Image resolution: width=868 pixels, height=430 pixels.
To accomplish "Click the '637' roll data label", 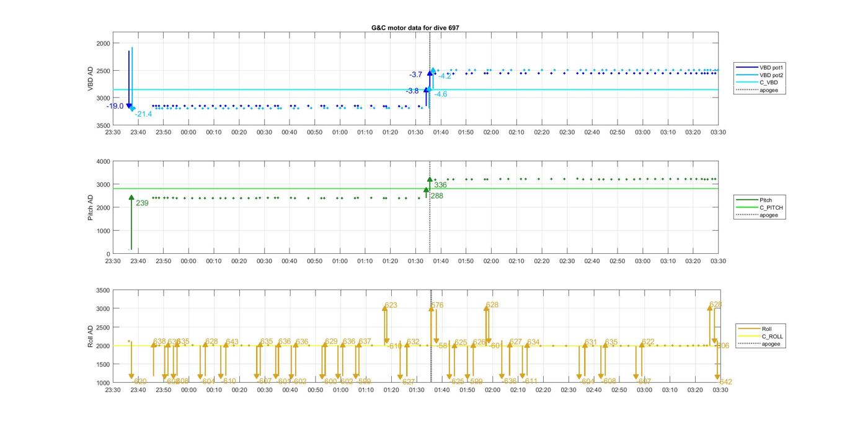I will [365, 341].
